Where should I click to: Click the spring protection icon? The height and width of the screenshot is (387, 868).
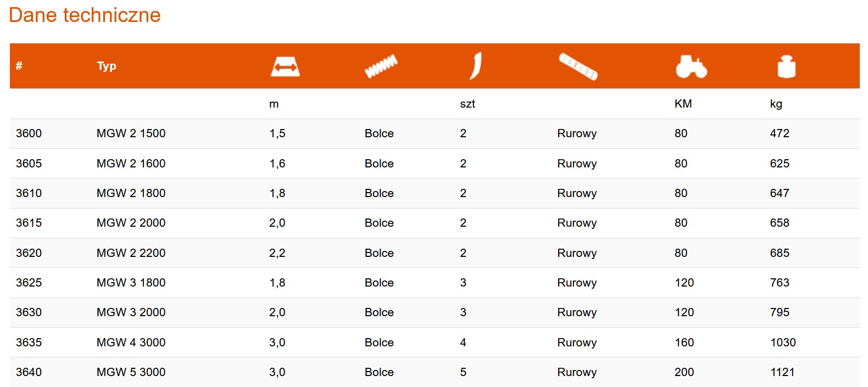(x=381, y=66)
